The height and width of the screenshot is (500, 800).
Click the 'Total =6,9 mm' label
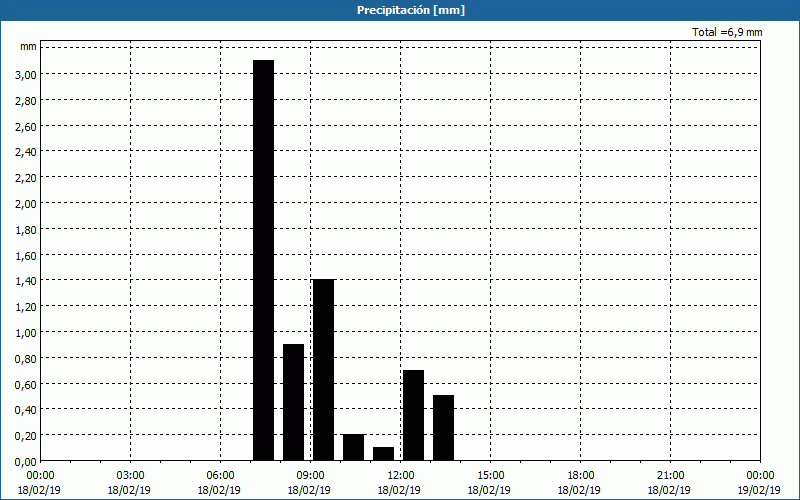pos(727,32)
